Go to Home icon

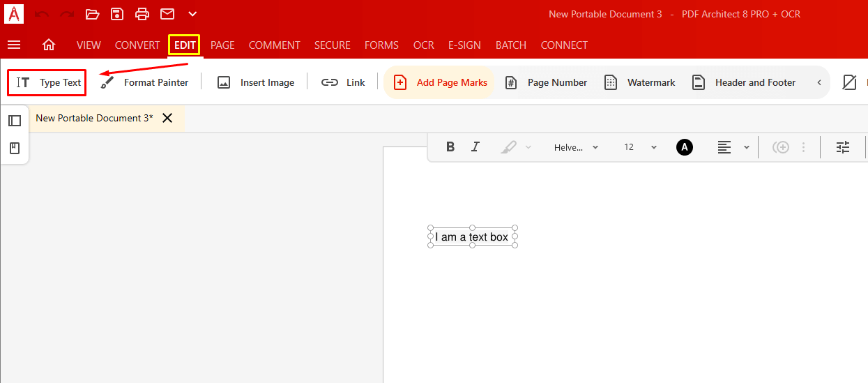(49, 45)
